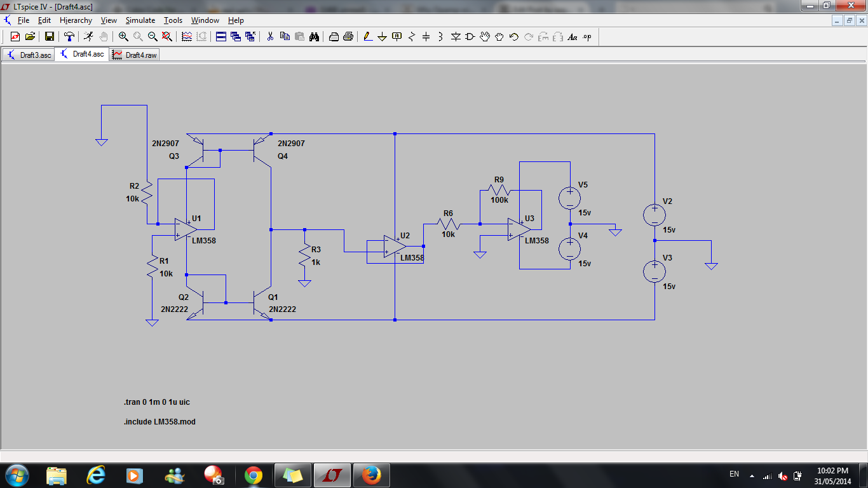Image resolution: width=868 pixels, height=488 pixels.
Task: Click the V5 voltage source symbol
Action: (x=570, y=198)
